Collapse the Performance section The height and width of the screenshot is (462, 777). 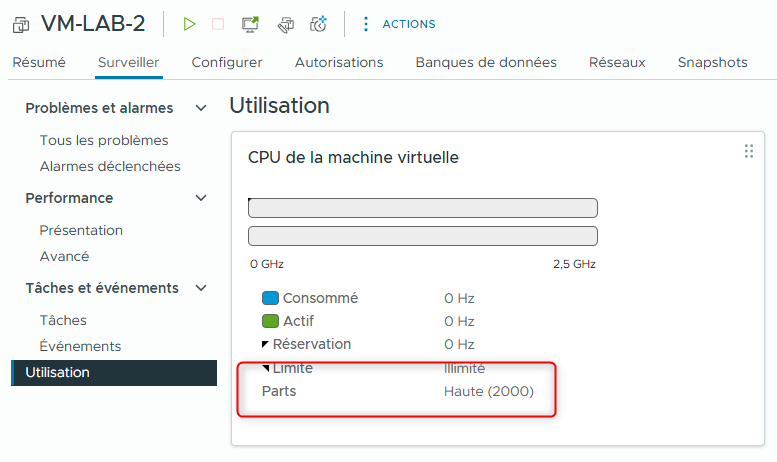[201, 198]
